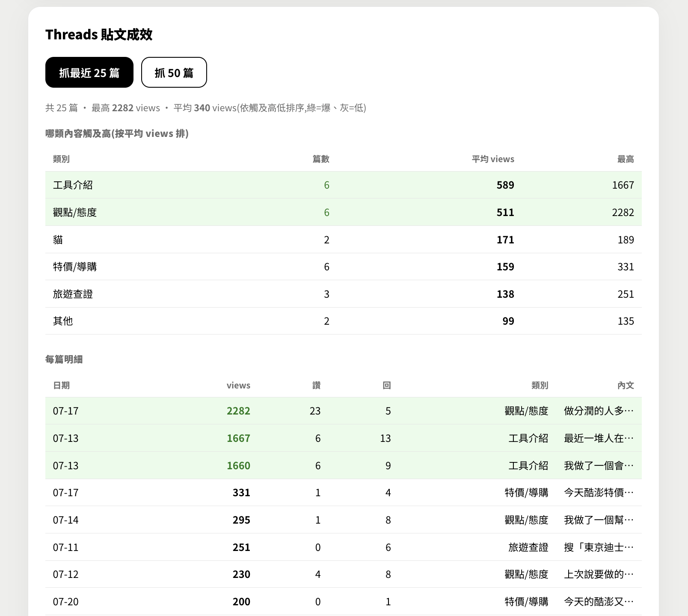688x616 pixels.
Task: Open post text 最近一堆人在…
Action: (599, 438)
